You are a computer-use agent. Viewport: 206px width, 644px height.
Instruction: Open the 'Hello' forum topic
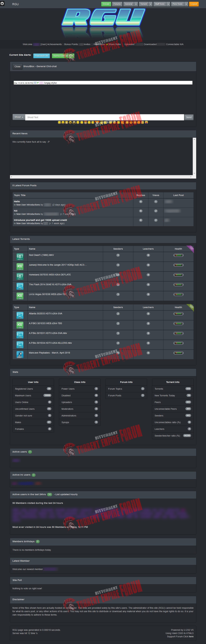17,201
